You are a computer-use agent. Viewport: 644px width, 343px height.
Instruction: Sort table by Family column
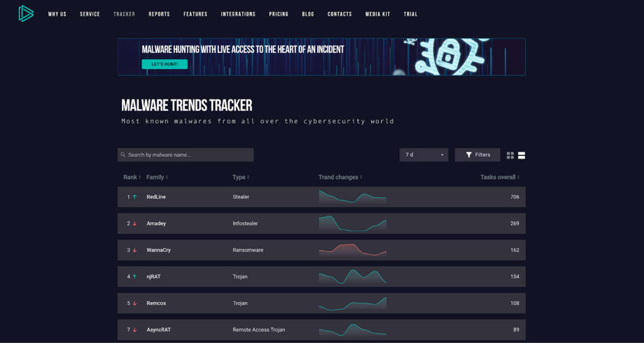click(x=157, y=177)
